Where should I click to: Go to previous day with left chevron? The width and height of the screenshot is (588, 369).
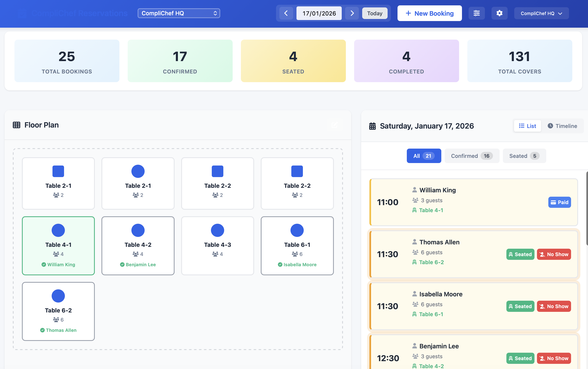(286, 13)
